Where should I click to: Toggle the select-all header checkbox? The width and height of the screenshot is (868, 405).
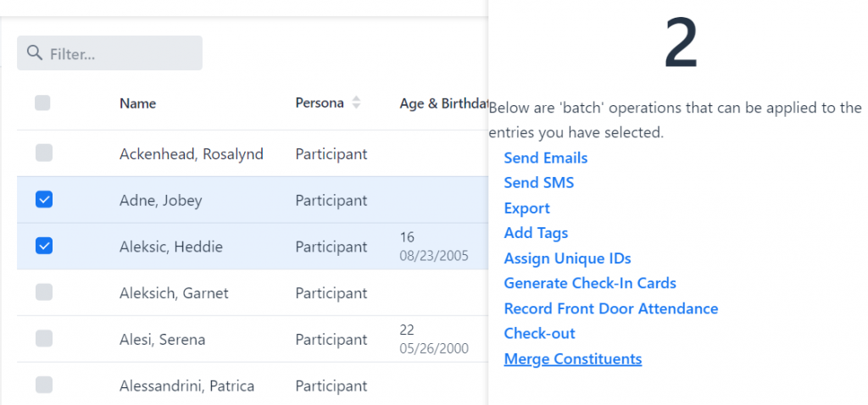coord(42,103)
